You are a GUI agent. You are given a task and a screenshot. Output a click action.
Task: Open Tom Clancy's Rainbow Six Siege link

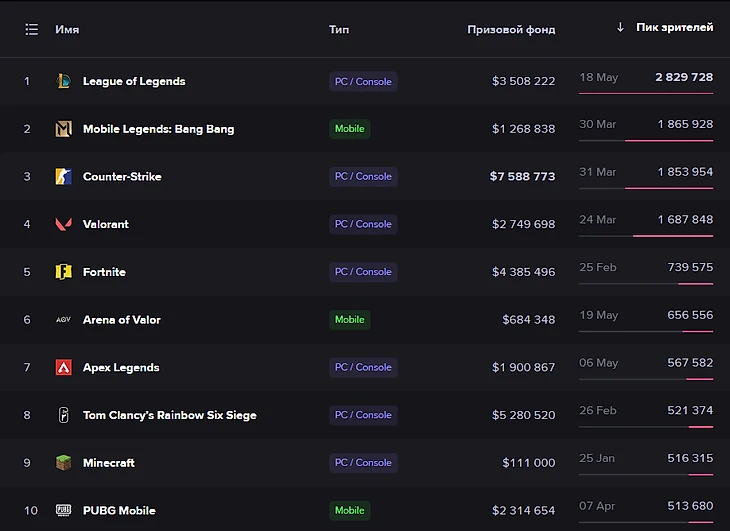(x=169, y=415)
